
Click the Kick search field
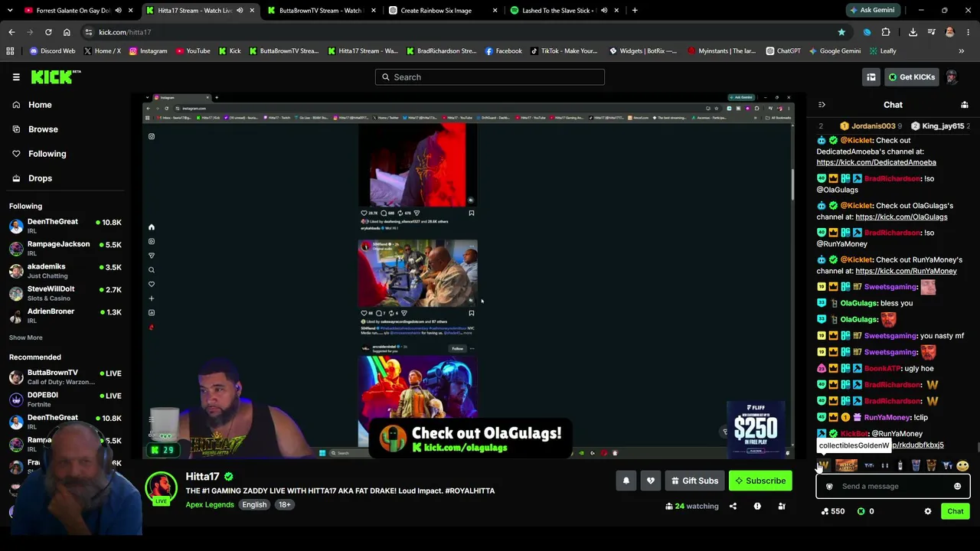(490, 77)
